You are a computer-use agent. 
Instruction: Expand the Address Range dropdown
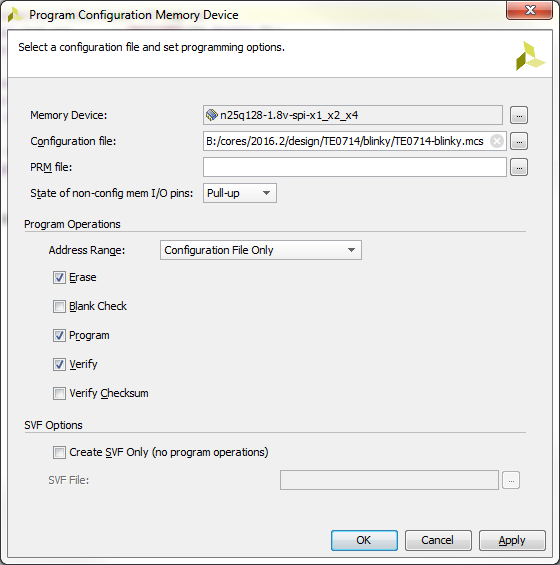(x=261, y=250)
